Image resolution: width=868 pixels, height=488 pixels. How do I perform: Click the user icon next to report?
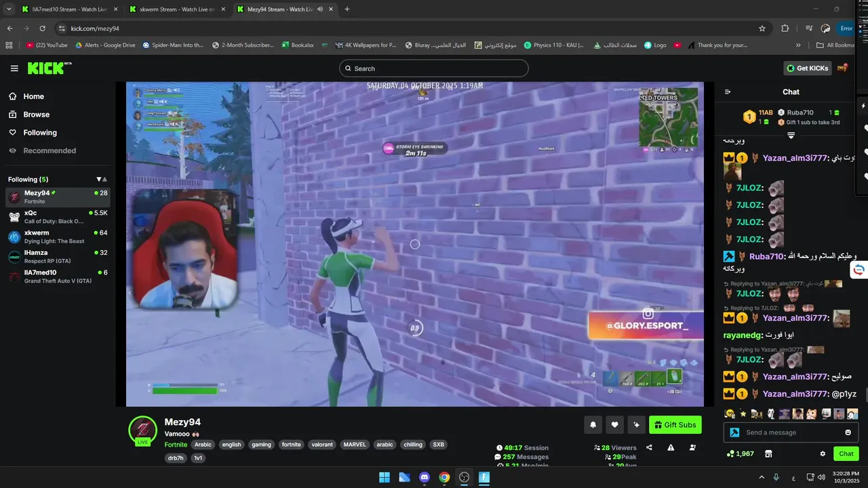click(692, 447)
